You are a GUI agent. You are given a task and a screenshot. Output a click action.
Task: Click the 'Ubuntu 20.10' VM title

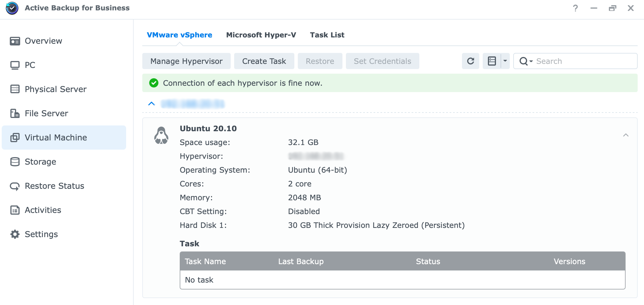pyautogui.click(x=208, y=128)
